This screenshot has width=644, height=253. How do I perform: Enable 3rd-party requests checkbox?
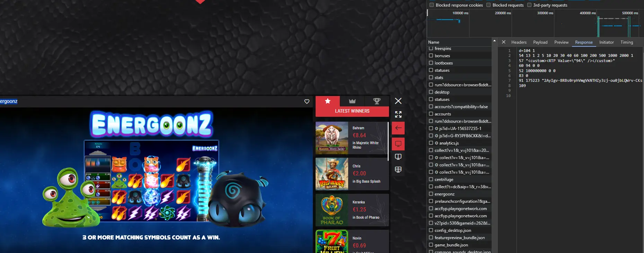(529, 5)
